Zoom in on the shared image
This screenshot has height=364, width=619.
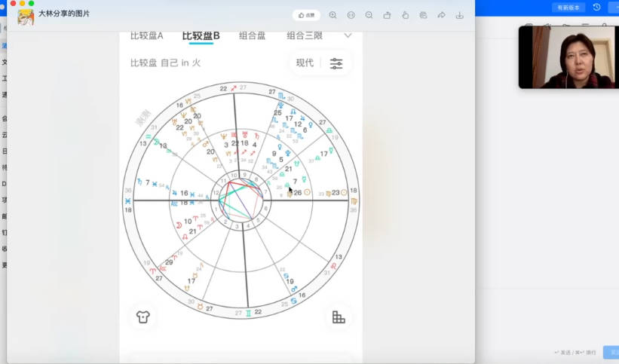pos(332,15)
